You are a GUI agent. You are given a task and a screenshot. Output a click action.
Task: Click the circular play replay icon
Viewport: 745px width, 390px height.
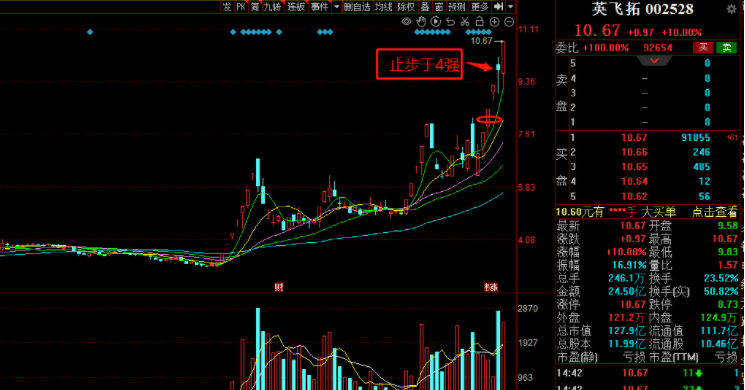click(436, 21)
